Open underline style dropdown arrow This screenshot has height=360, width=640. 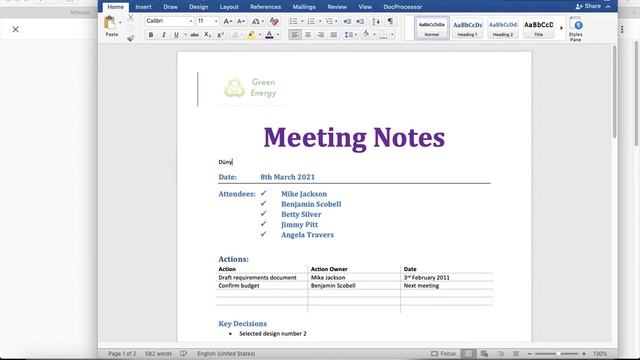tap(185, 35)
